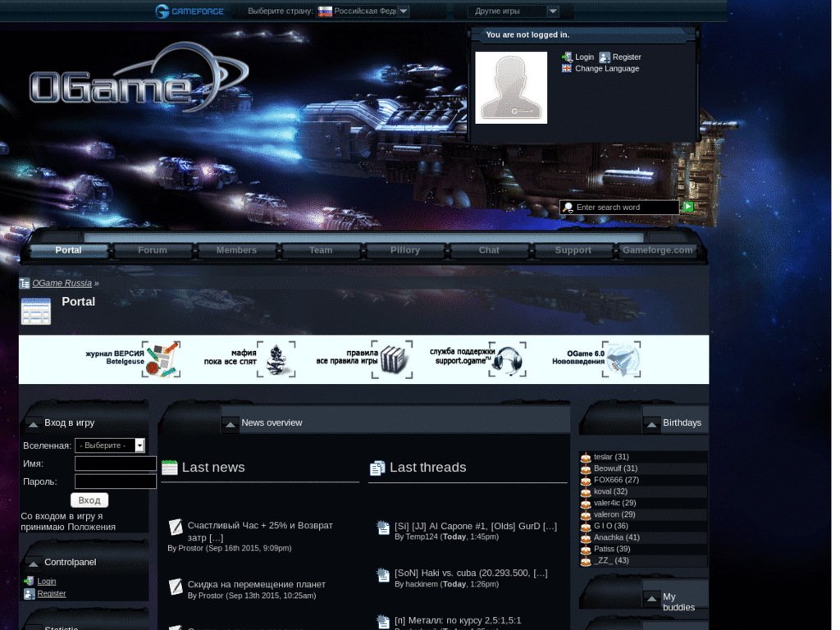Screen dimensions: 840x630
Task: Click the magnifier icon in search field
Action: coord(568,208)
